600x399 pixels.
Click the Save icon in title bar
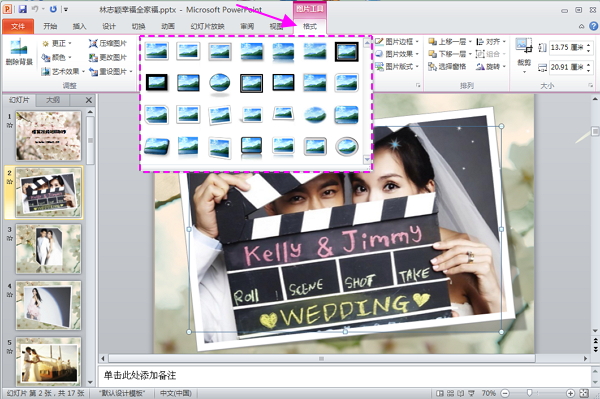(x=23, y=9)
